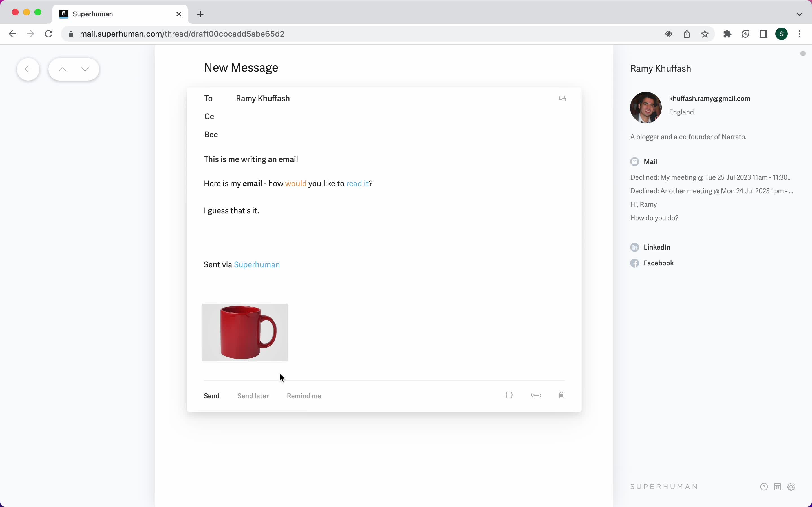This screenshot has height=507, width=812.
Task: Toggle the Bcc field visibility
Action: (x=211, y=134)
